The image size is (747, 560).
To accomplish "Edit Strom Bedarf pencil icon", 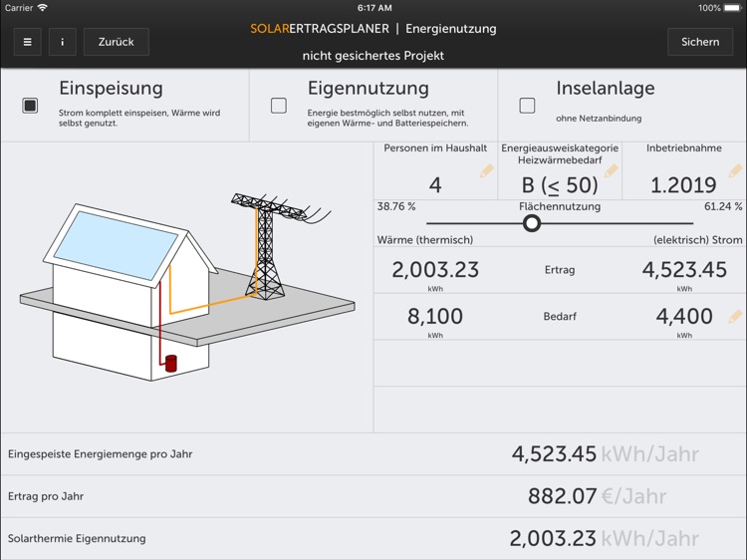I will coord(736,317).
